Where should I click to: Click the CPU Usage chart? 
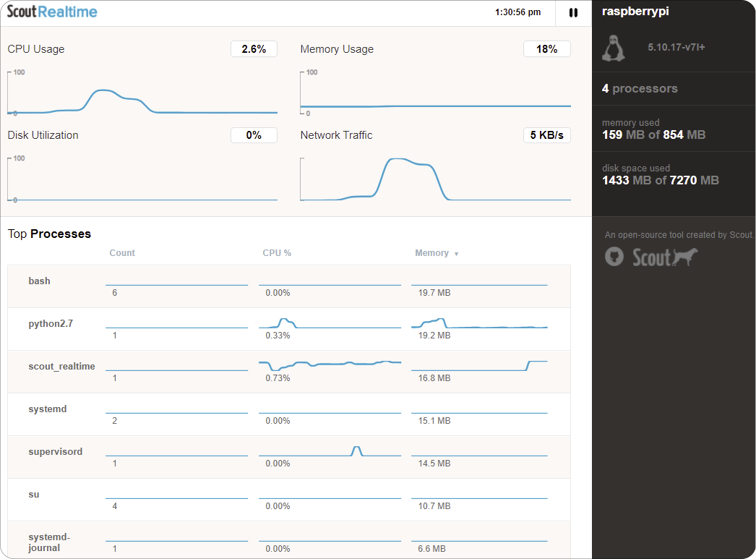[142, 93]
